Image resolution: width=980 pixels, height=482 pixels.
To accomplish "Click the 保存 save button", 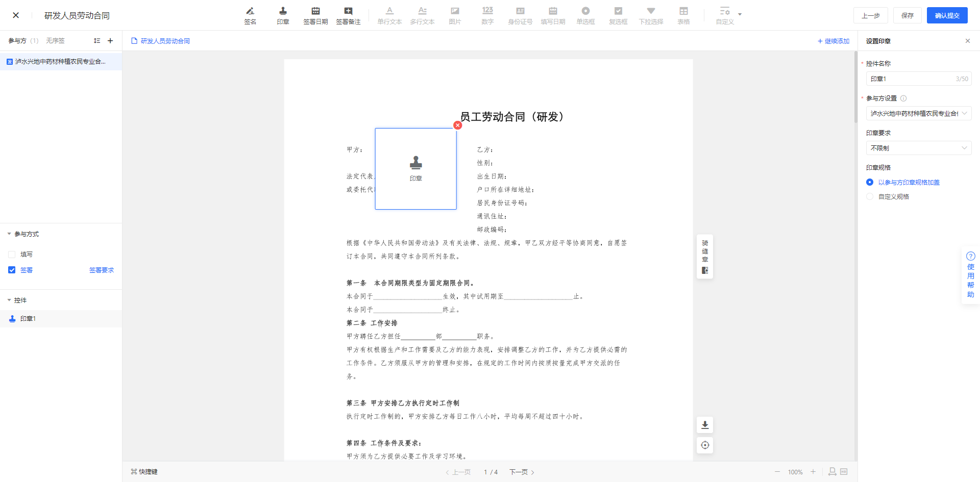I will [908, 15].
